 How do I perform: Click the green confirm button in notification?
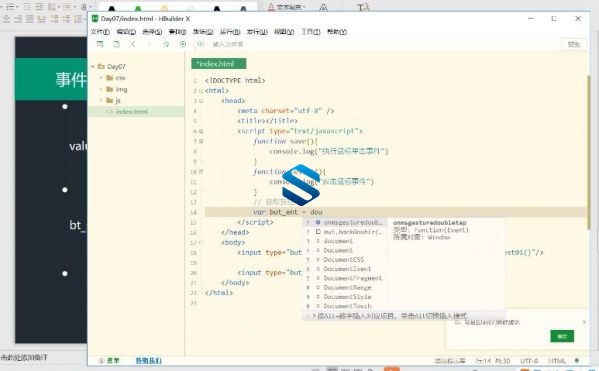pyautogui.click(x=562, y=336)
